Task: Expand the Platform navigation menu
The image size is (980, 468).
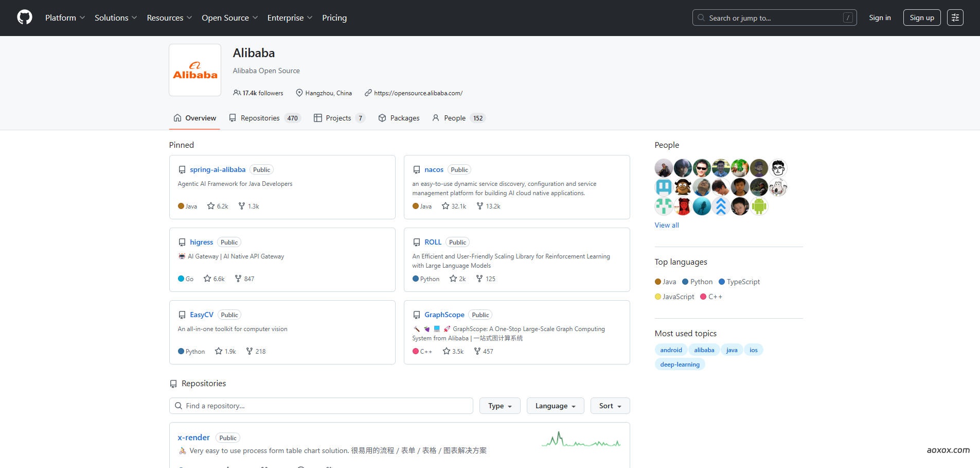Action: pos(65,18)
